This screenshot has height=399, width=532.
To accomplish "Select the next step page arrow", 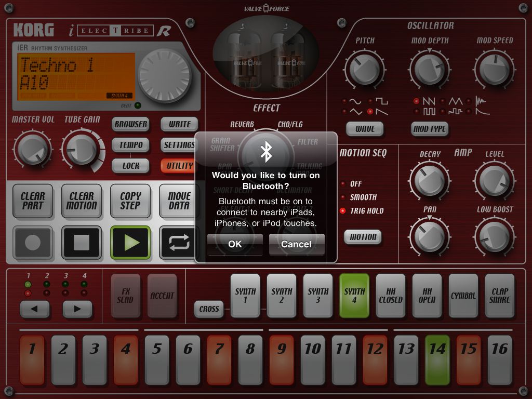I will 77,309.
